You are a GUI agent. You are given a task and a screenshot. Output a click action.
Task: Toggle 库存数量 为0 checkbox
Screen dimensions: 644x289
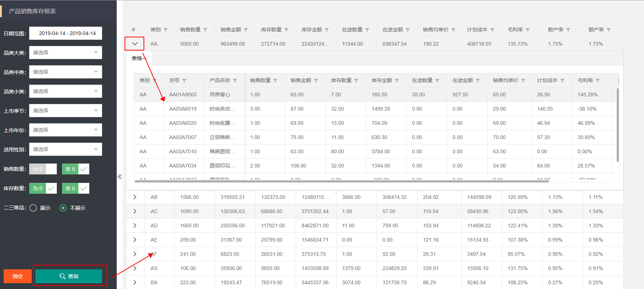click(x=43, y=188)
